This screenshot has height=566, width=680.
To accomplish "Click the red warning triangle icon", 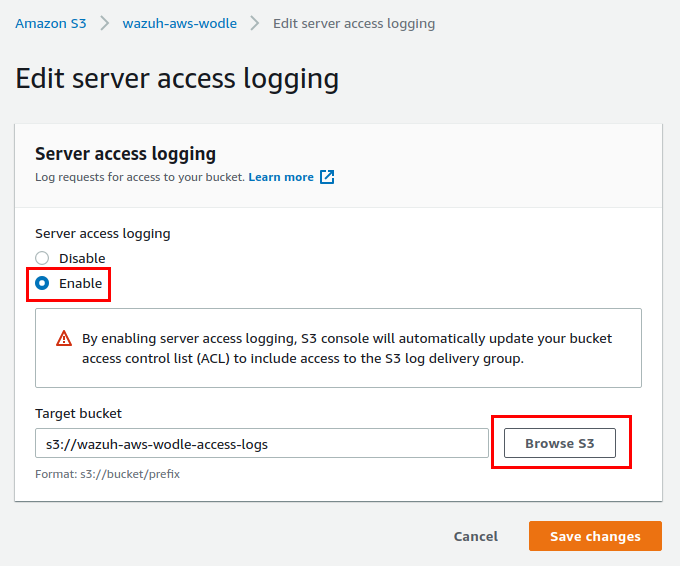I will (x=64, y=338).
